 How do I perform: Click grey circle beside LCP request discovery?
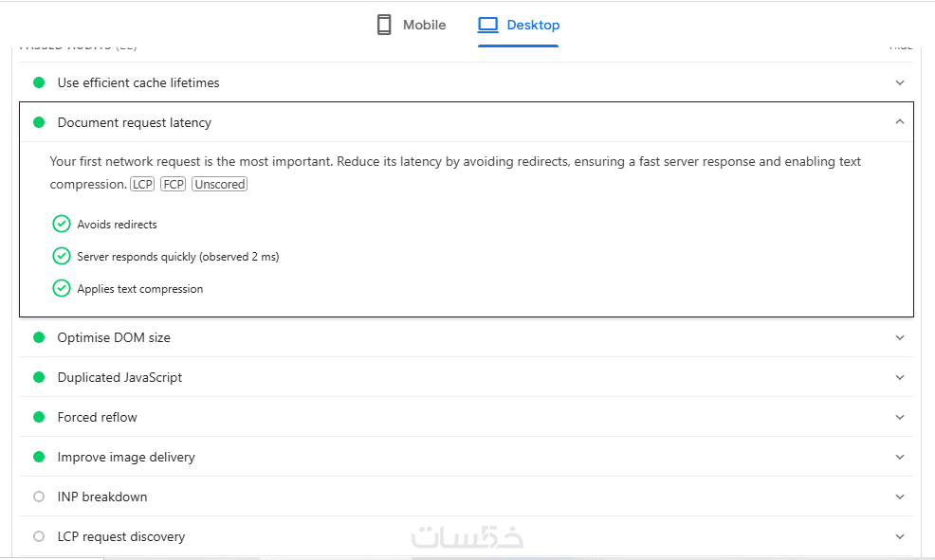[x=39, y=536]
